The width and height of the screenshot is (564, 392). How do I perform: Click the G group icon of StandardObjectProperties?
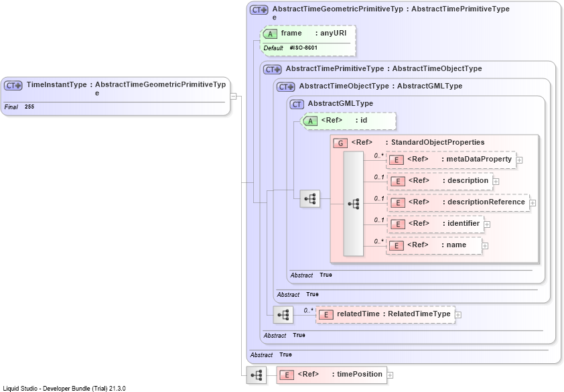pos(340,143)
